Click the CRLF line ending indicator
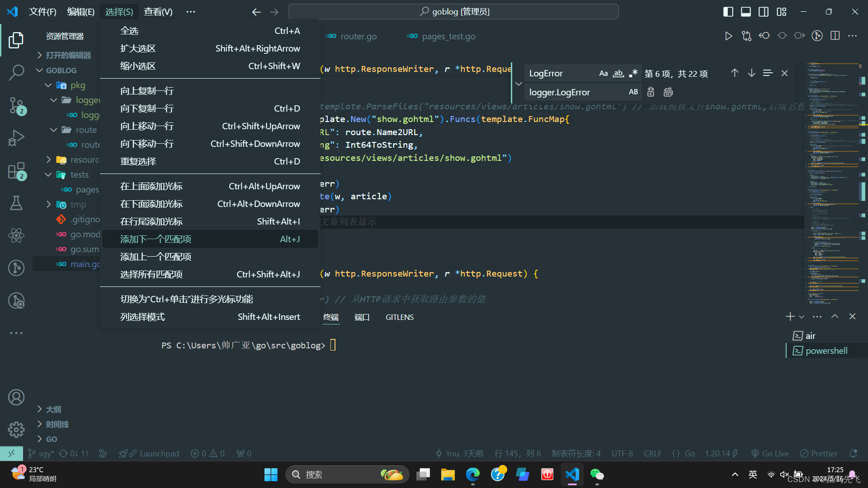 tap(652, 453)
